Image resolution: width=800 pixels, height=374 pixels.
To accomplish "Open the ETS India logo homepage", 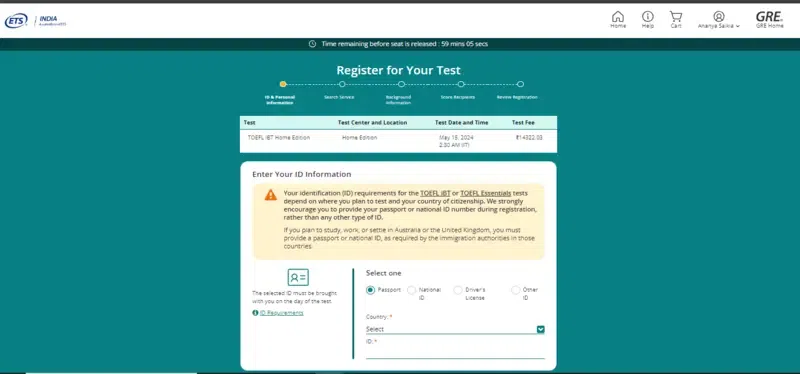I will (36, 21).
